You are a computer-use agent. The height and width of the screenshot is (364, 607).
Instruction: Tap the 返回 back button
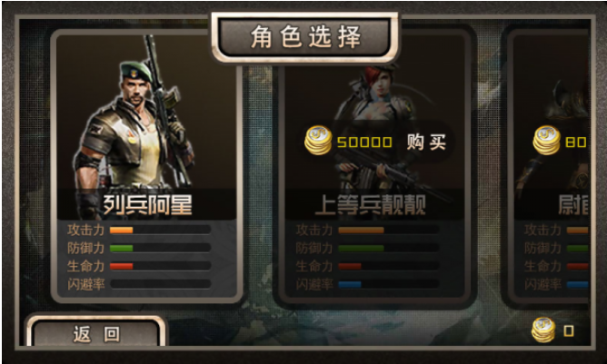[x=96, y=332]
